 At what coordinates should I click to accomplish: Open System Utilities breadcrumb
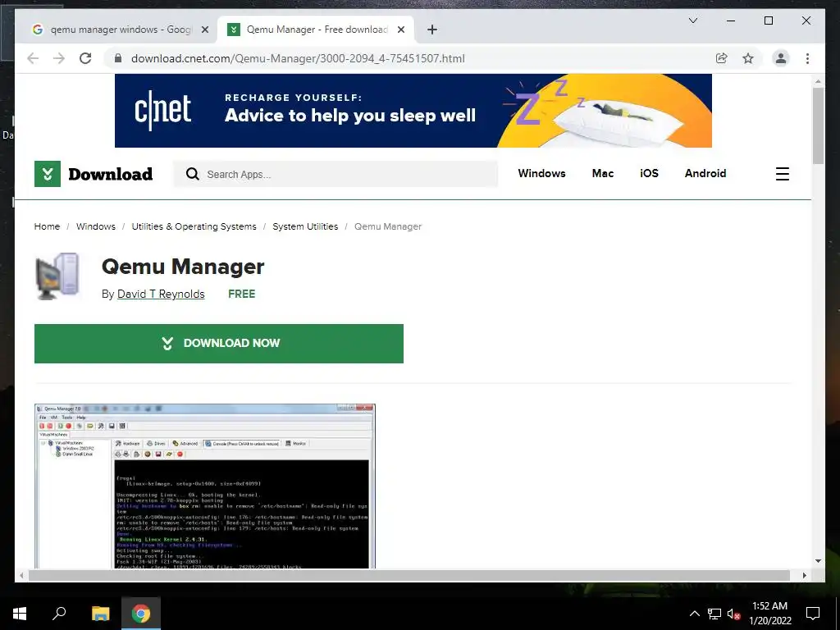(305, 226)
